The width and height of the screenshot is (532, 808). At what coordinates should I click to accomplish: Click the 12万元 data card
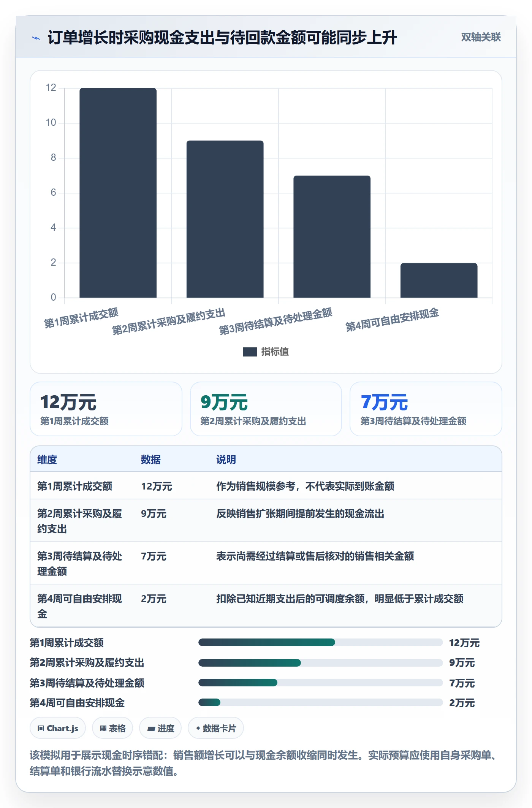click(x=106, y=409)
